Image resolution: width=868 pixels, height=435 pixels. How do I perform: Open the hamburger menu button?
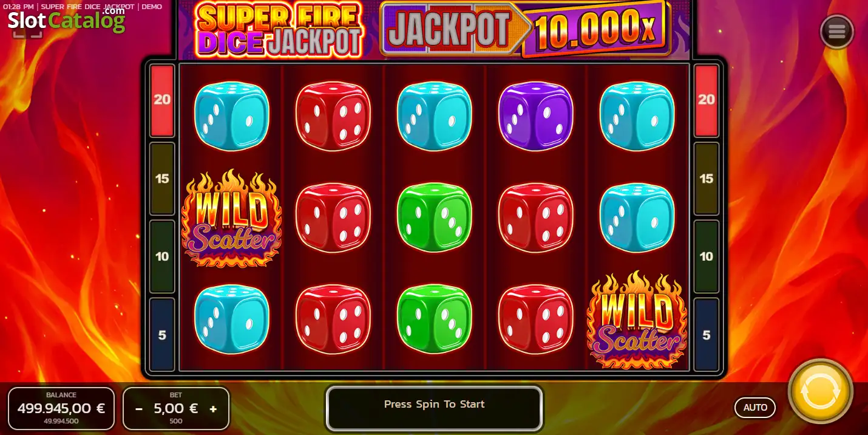click(836, 32)
